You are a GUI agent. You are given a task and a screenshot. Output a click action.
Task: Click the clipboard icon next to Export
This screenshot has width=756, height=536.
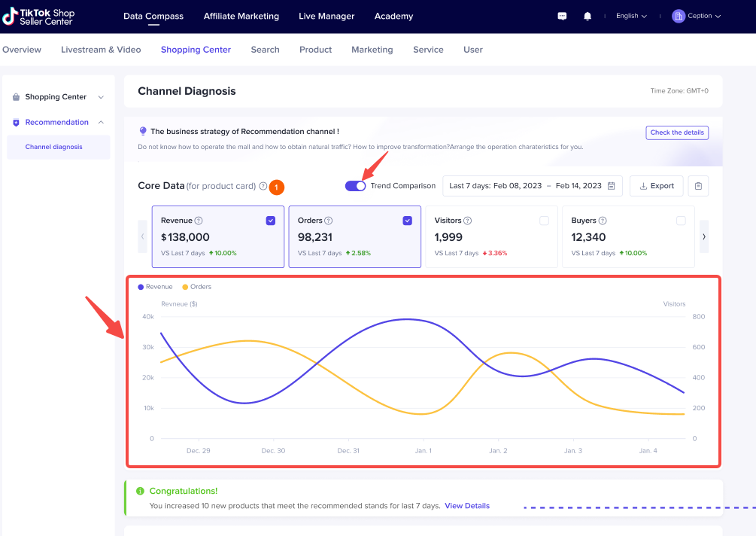pyautogui.click(x=698, y=186)
